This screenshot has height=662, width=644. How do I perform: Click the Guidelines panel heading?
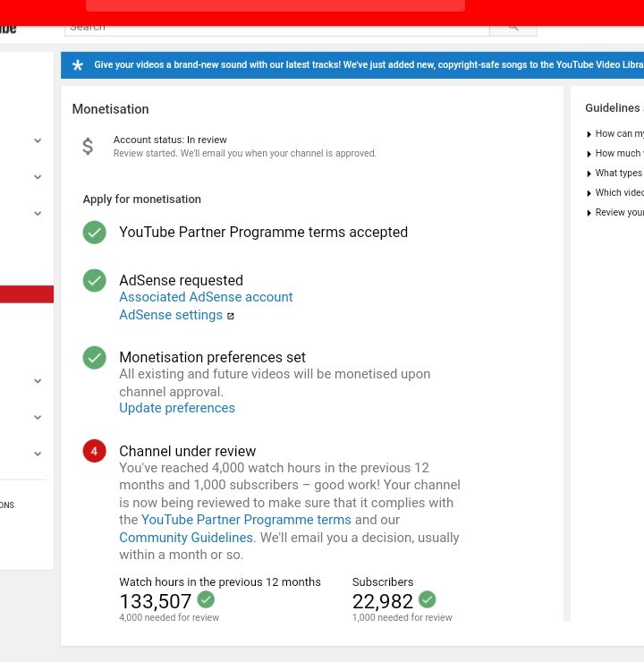coord(613,108)
